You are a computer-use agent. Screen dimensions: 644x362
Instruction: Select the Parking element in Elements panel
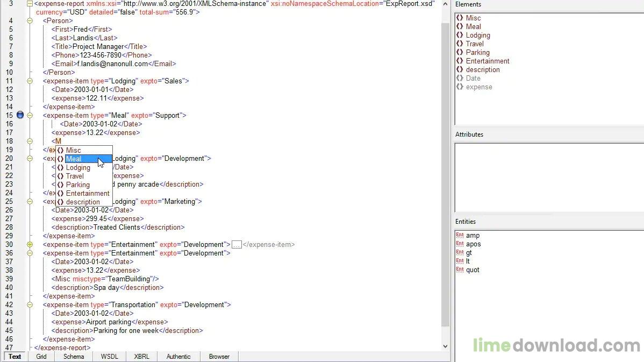click(477, 52)
